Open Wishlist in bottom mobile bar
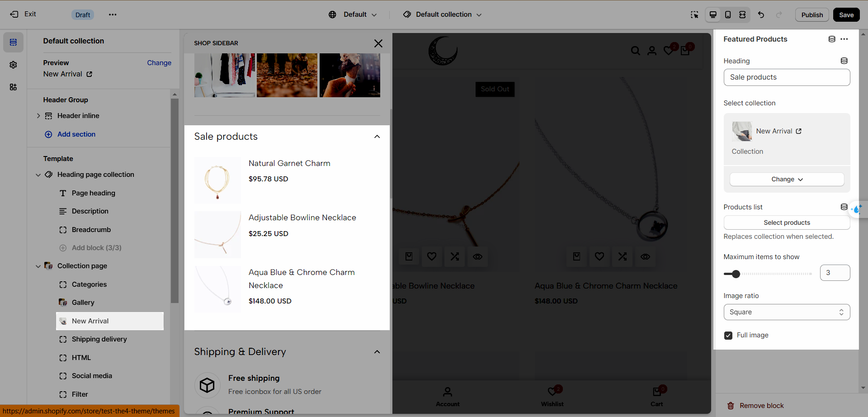This screenshot has height=417, width=868. tap(552, 396)
